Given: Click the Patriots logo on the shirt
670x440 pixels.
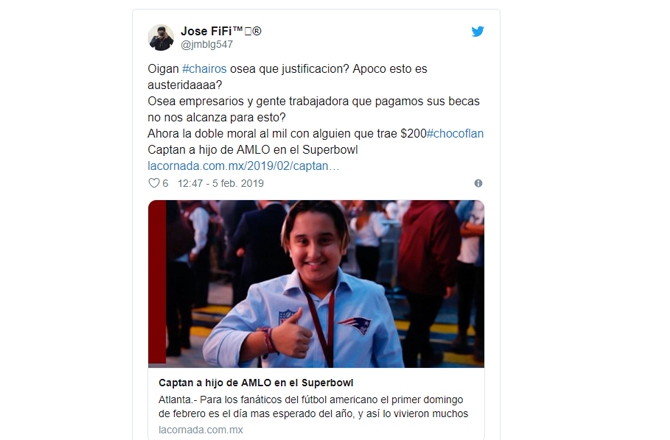Looking at the screenshot, I should (355, 325).
